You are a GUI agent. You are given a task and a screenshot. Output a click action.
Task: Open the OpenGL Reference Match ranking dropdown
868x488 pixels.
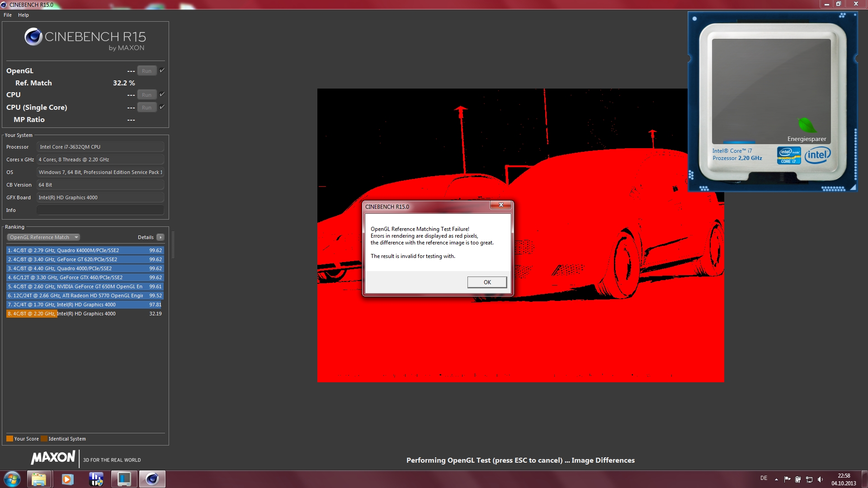(43, 237)
